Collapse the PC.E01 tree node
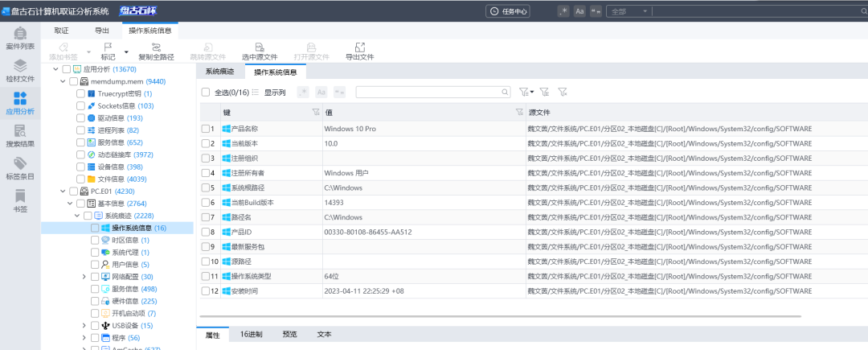868x350 pixels. coord(63,191)
